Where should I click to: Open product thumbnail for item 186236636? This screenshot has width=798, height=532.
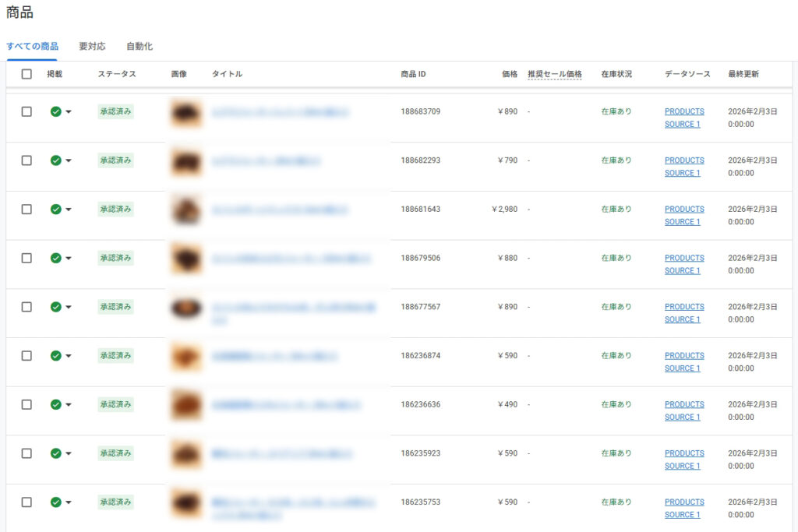click(186, 406)
